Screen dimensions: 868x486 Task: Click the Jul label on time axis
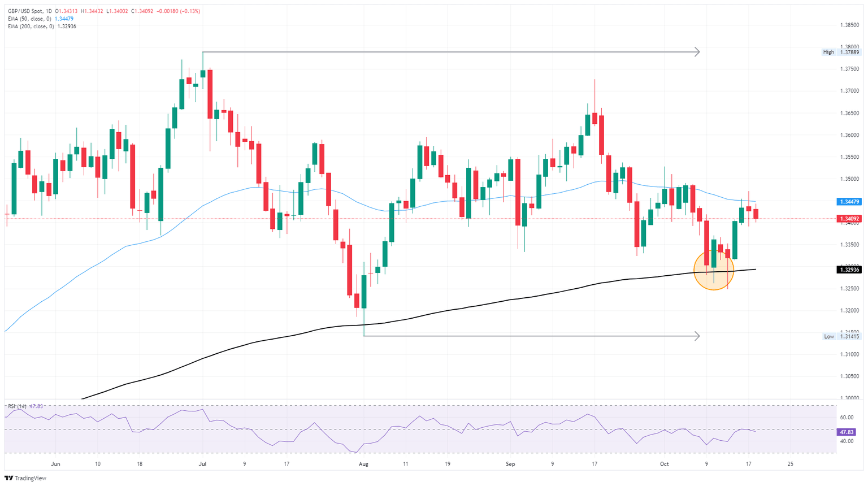pyautogui.click(x=202, y=464)
